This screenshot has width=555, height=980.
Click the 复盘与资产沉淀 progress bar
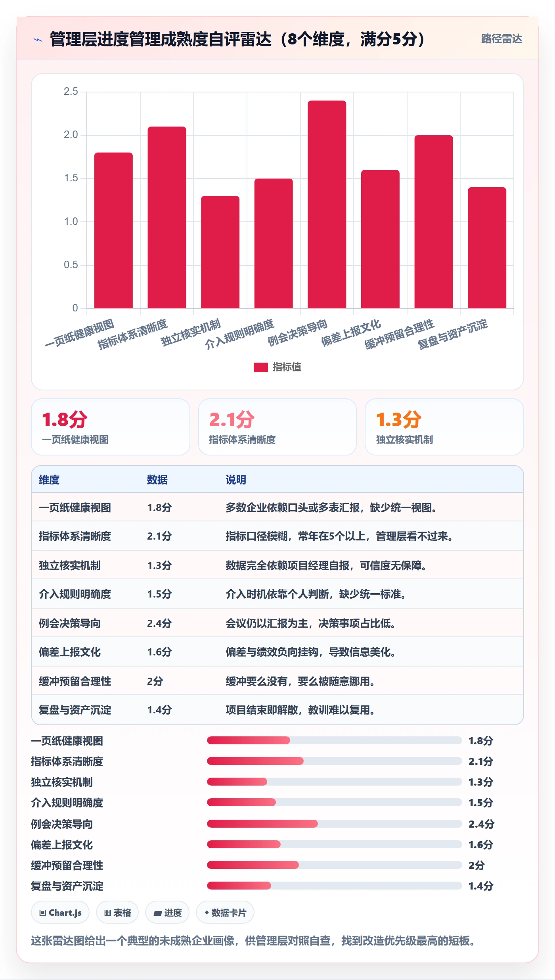(x=334, y=886)
